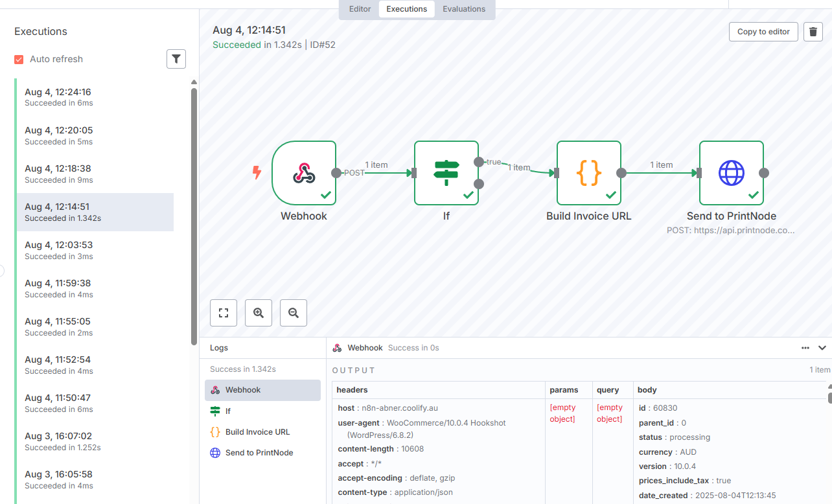Screen dimensions: 832x504
Task: Click the Send to PrintNode globe node
Action: point(731,173)
